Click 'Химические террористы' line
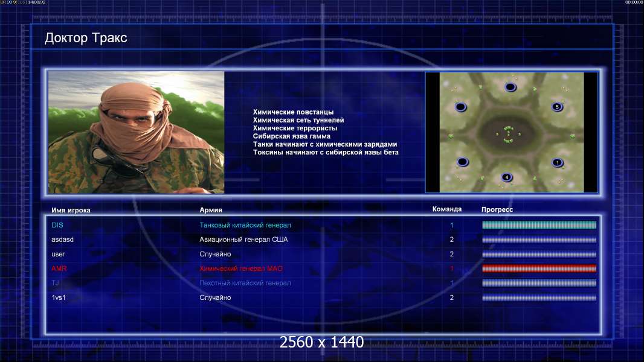Viewport: 644px width, 362px height. (295, 128)
